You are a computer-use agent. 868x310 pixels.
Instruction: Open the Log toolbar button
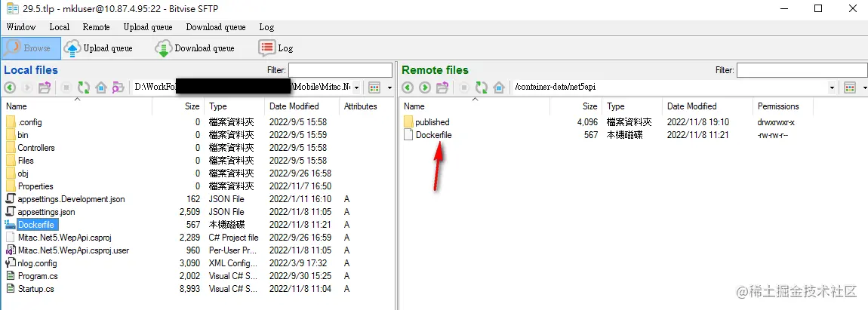[x=275, y=48]
